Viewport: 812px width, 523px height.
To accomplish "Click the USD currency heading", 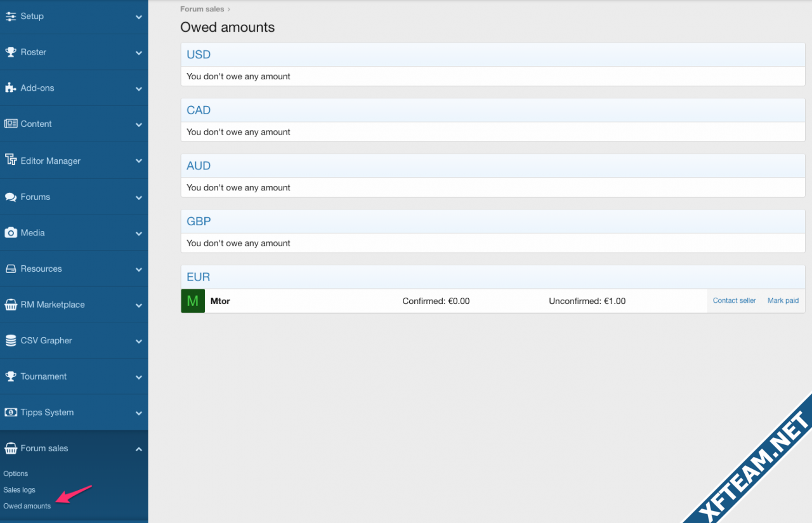I will 199,55.
